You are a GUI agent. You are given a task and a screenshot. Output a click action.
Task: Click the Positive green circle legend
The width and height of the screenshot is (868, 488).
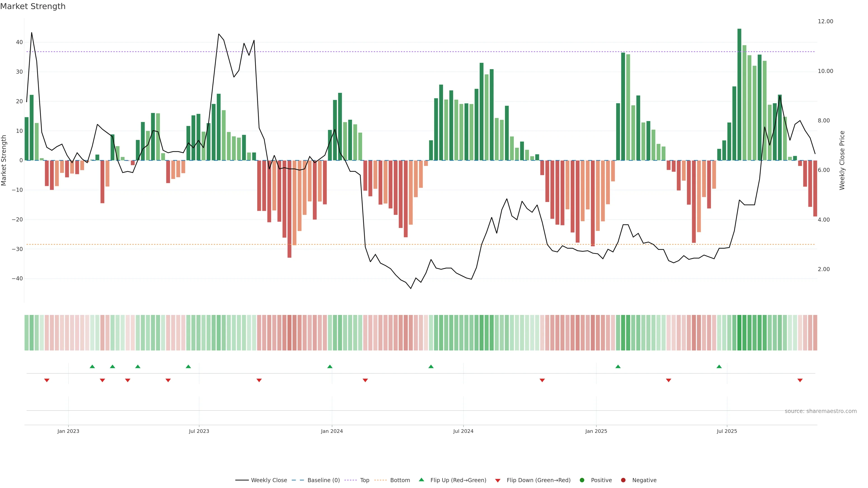pyautogui.click(x=582, y=480)
